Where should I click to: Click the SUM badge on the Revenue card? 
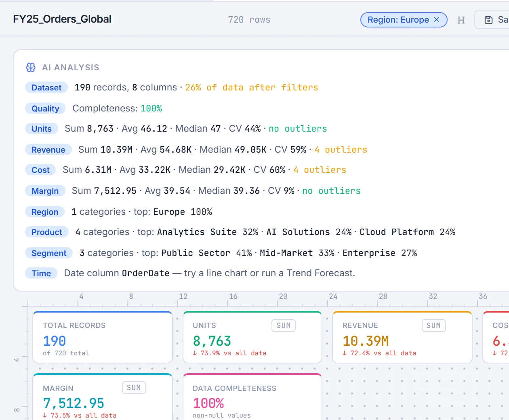433,325
